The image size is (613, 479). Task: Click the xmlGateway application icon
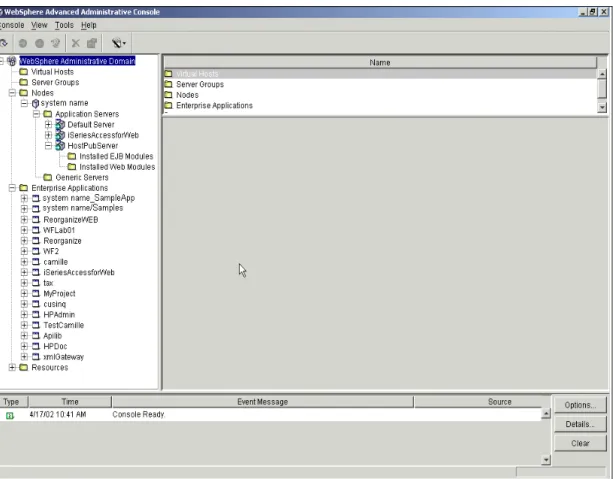36,357
